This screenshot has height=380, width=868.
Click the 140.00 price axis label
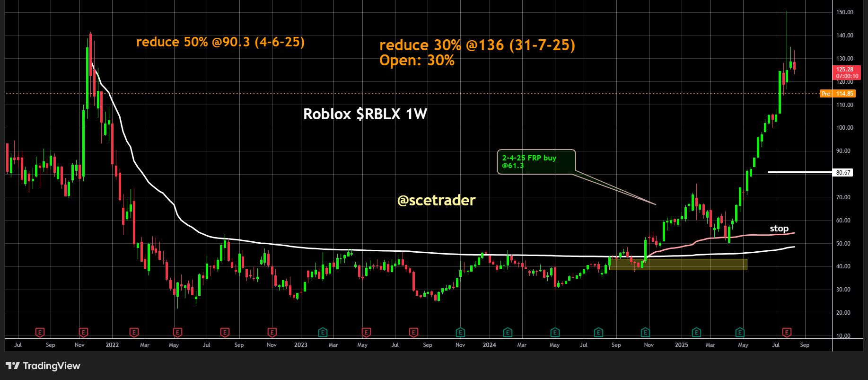click(845, 35)
